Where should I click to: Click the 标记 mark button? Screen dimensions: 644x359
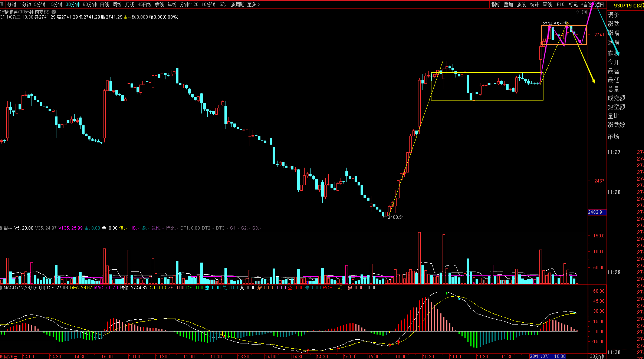(x=573, y=4)
